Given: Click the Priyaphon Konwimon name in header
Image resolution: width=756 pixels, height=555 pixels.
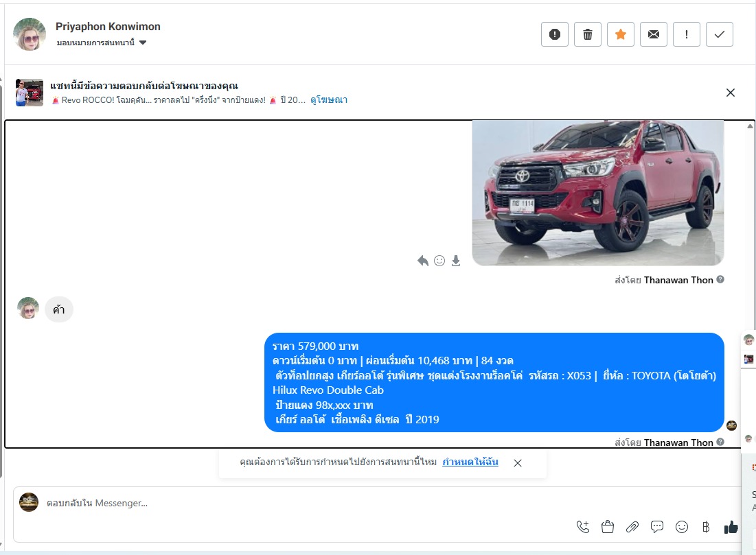Looking at the screenshot, I should [108, 27].
